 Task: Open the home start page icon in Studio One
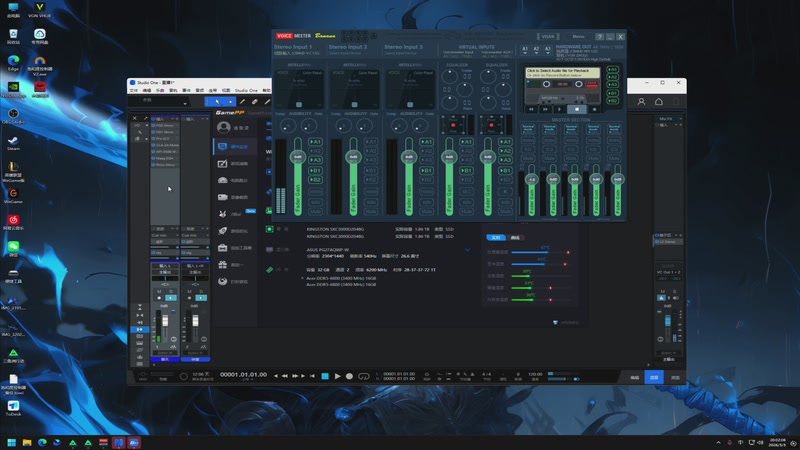point(659,102)
